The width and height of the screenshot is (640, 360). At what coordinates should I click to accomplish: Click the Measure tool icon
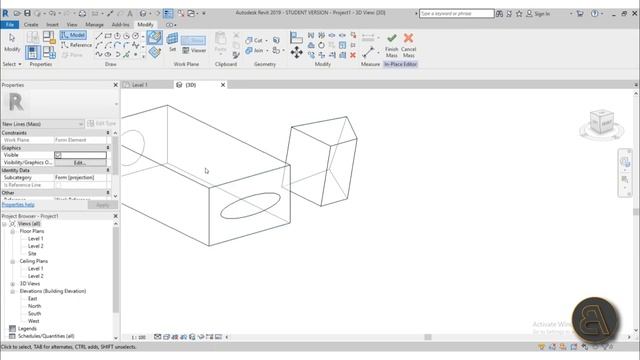tap(368, 52)
